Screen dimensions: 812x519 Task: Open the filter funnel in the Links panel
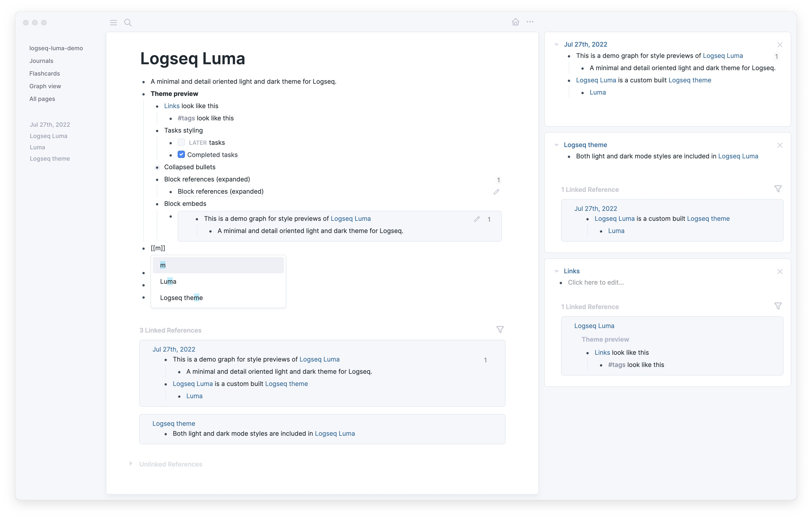point(778,306)
